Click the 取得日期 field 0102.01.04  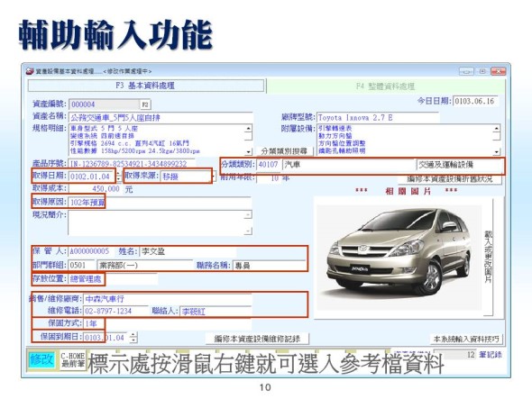[92, 177]
